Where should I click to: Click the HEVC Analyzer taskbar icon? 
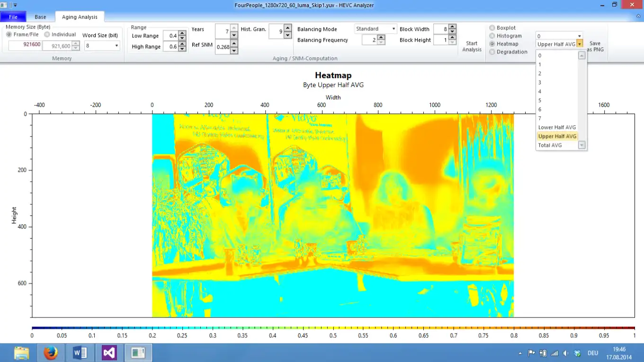pyautogui.click(x=138, y=353)
